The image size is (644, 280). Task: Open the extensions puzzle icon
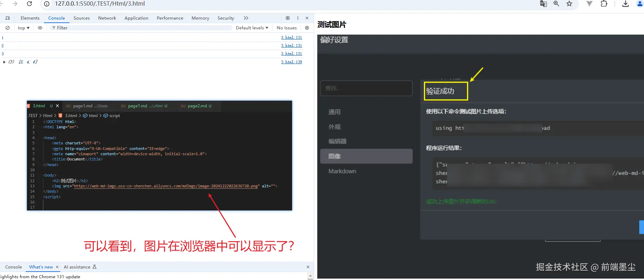604,4
